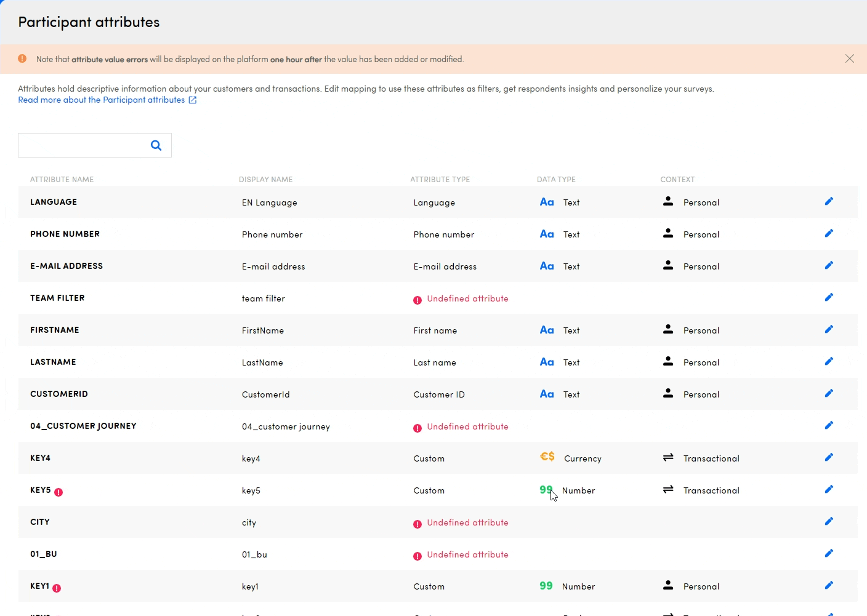Screen dimensions: 867x616
Task: Click the external link icon after Read more
Action: click(193, 100)
